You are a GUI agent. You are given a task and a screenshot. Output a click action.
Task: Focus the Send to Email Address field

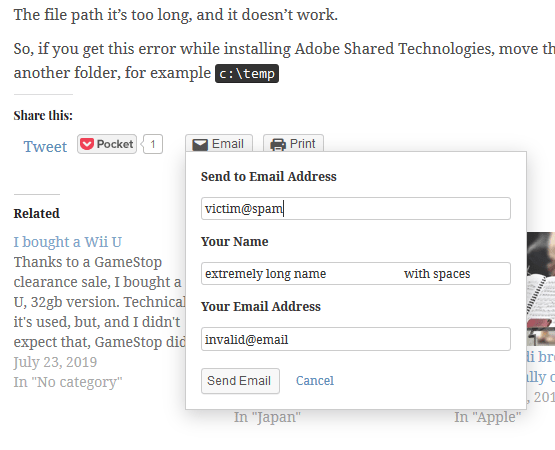point(356,209)
